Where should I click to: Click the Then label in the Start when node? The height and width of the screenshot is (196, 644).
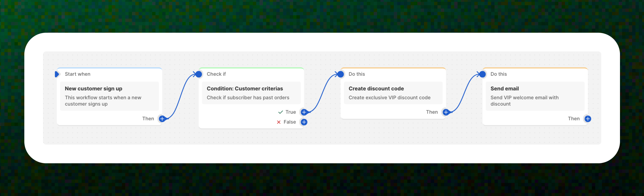(x=148, y=119)
